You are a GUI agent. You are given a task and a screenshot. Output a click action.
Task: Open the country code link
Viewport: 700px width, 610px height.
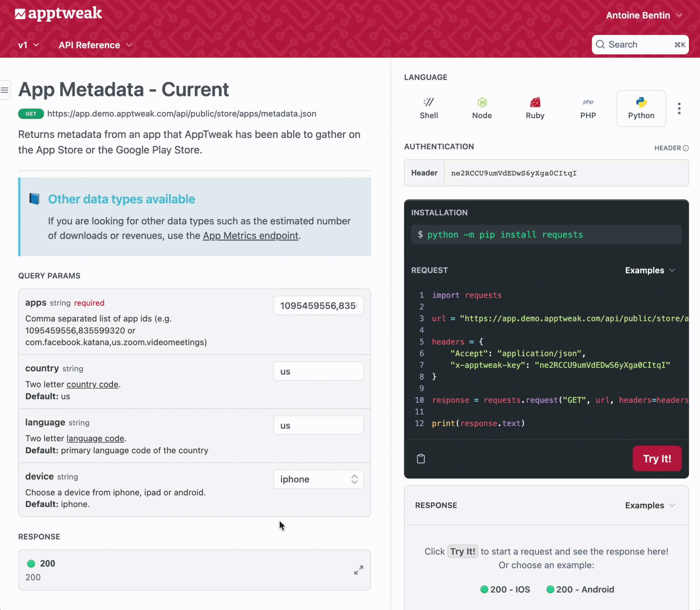click(x=93, y=384)
